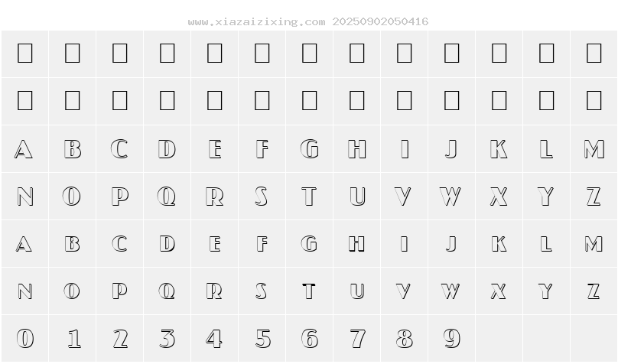The width and height of the screenshot is (618, 364).
Task: Pick the digit 8 glyph
Action: click(x=404, y=339)
